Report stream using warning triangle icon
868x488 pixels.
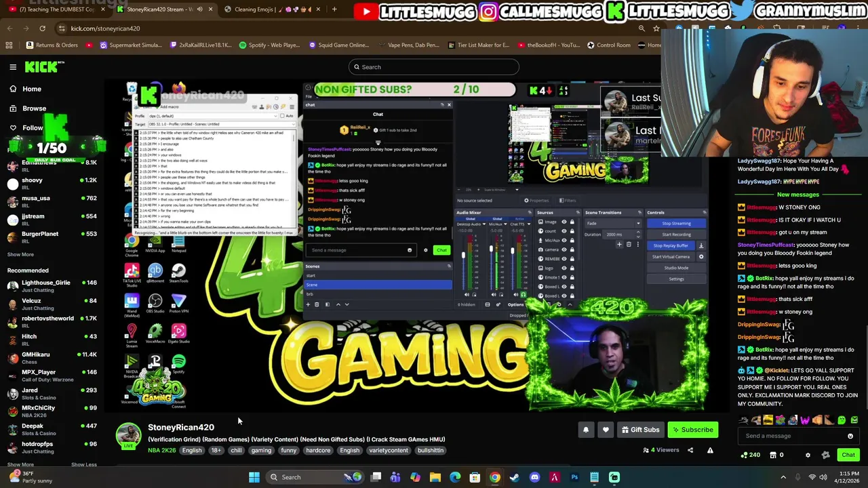[x=710, y=450]
